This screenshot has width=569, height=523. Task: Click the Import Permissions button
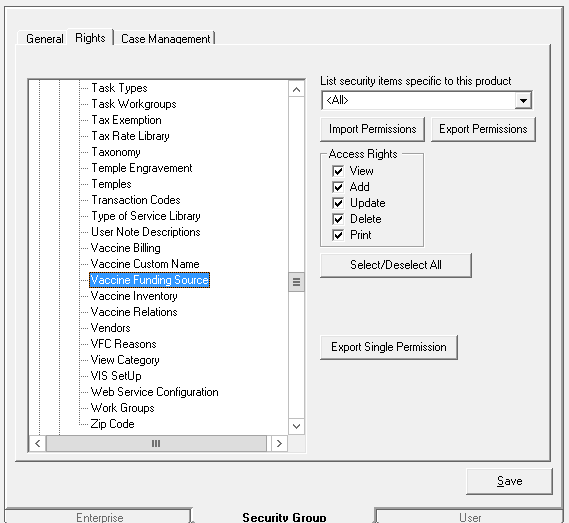tap(372, 129)
